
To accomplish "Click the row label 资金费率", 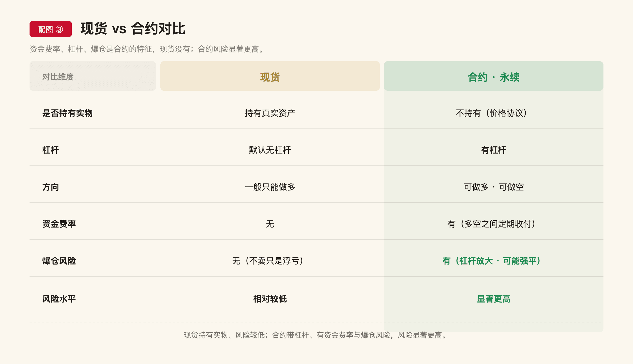I will click(59, 224).
